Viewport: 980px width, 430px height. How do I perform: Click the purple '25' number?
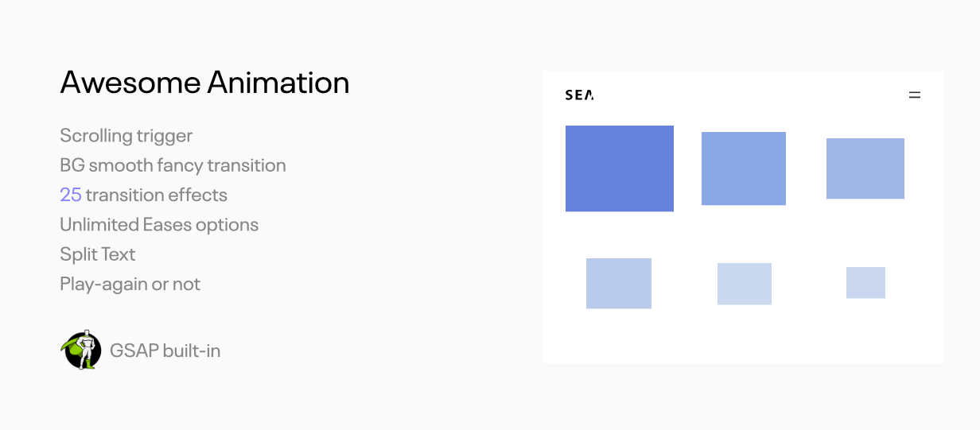tap(71, 195)
